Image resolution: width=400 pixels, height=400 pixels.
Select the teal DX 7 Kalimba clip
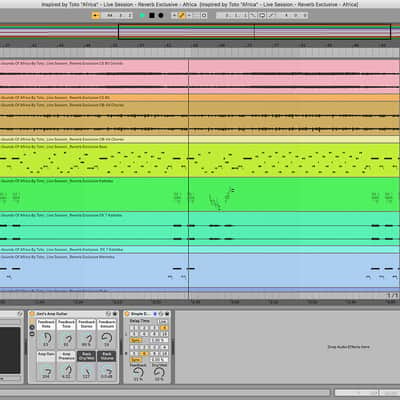coord(200,229)
